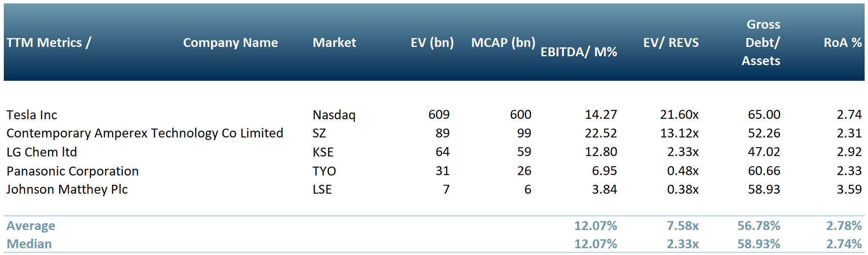The image size is (868, 255).
Task: Click the average 7.58x value
Action: coord(682,226)
